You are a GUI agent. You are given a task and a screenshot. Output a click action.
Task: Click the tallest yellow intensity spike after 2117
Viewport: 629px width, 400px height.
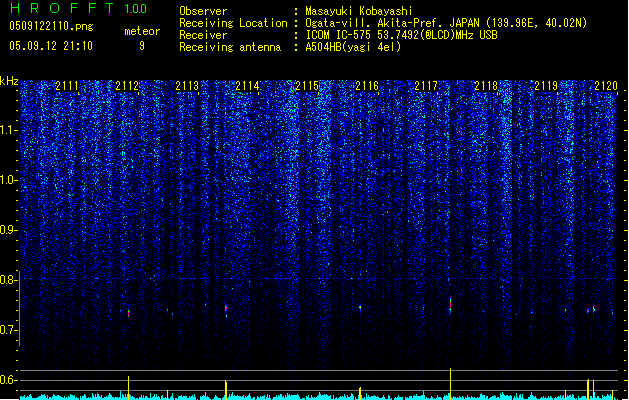450,383
